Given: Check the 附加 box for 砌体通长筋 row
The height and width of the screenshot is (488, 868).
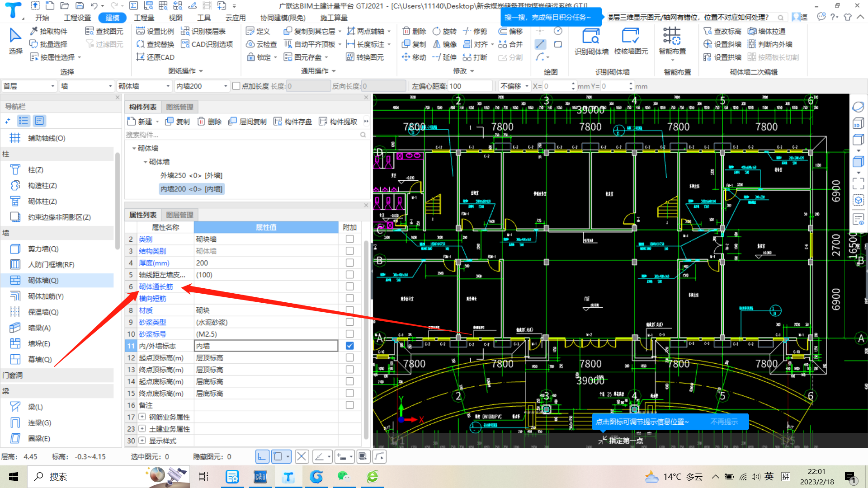Looking at the screenshot, I should pos(349,286).
